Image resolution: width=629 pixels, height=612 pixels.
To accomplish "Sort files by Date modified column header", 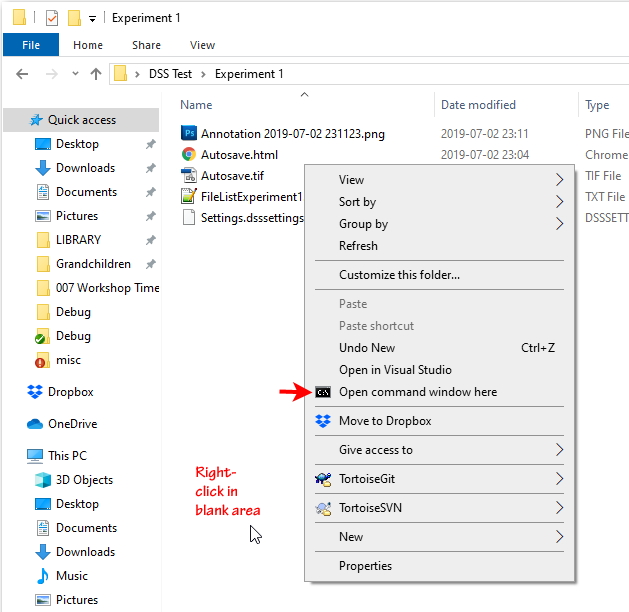I will coord(479,105).
